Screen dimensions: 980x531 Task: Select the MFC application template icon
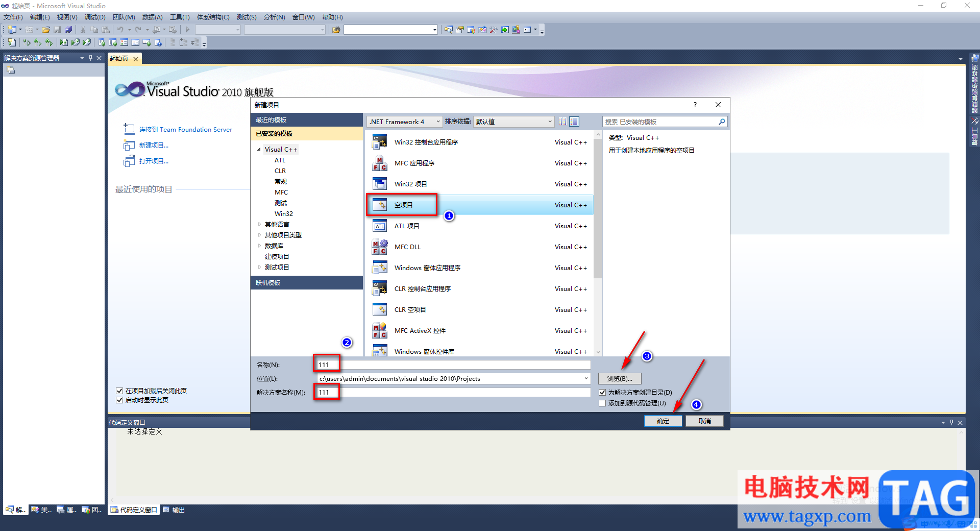[379, 163]
